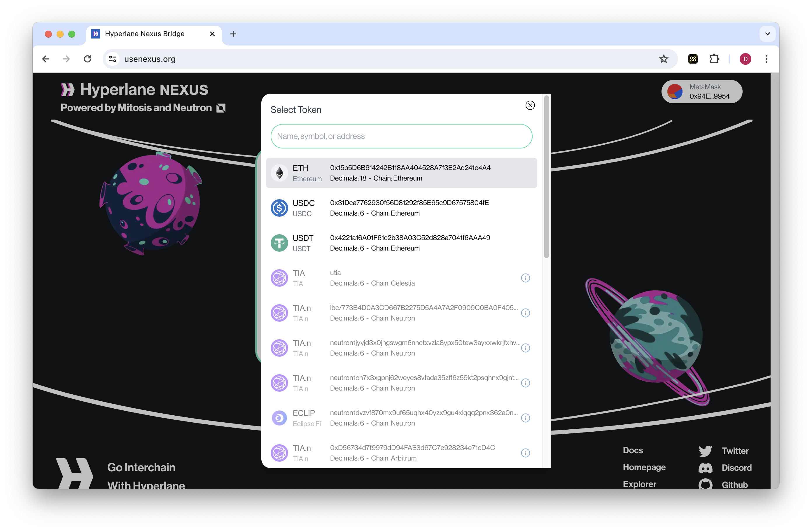Open the Docs link in footer
Image resolution: width=812 pixels, height=532 pixels.
[633, 450]
